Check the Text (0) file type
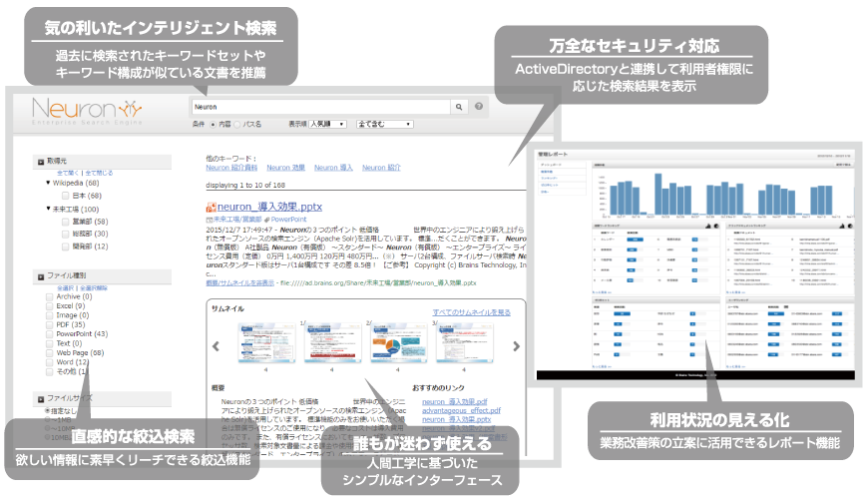 pos(49,344)
